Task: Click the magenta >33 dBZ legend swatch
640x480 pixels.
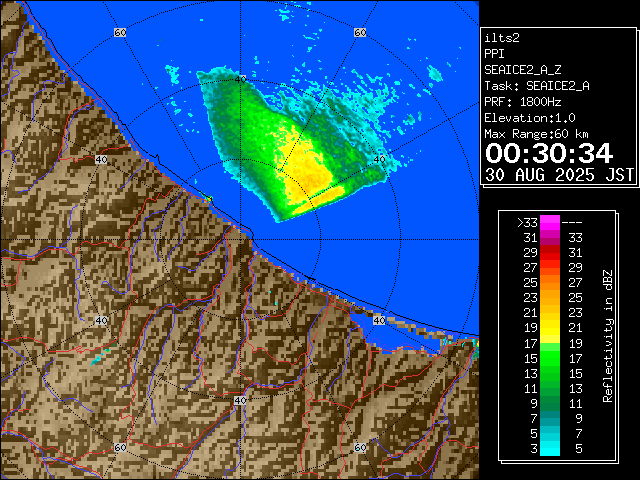Action: [x=550, y=223]
